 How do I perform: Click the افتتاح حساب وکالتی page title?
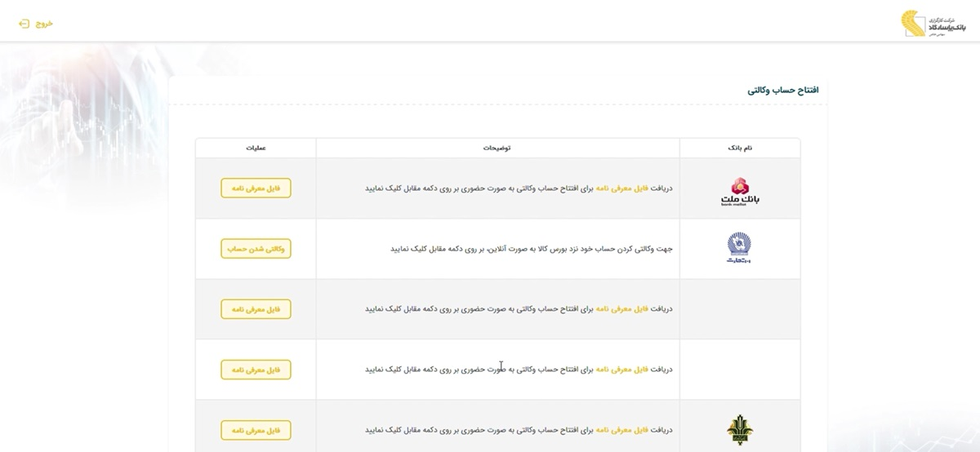click(x=782, y=89)
